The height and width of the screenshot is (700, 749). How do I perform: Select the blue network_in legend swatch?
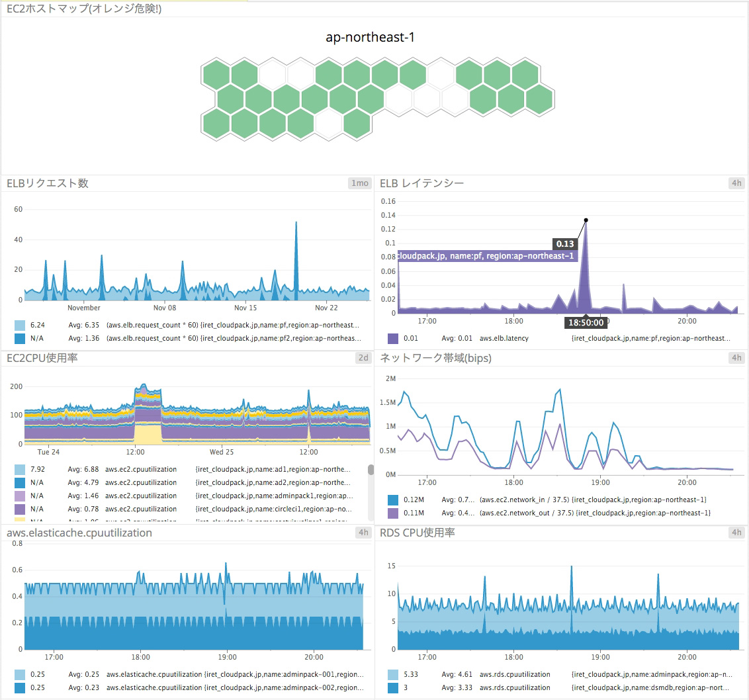click(x=393, y=500)
